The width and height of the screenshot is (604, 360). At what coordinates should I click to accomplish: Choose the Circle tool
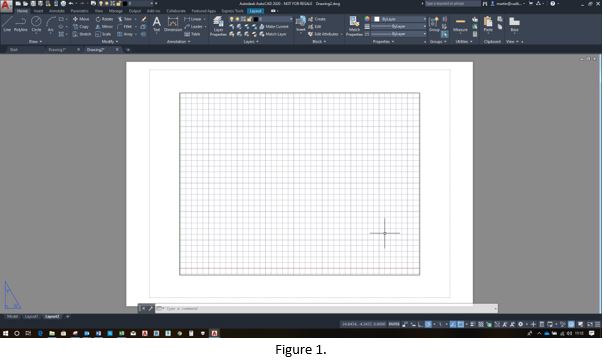(x=36, y=24)
